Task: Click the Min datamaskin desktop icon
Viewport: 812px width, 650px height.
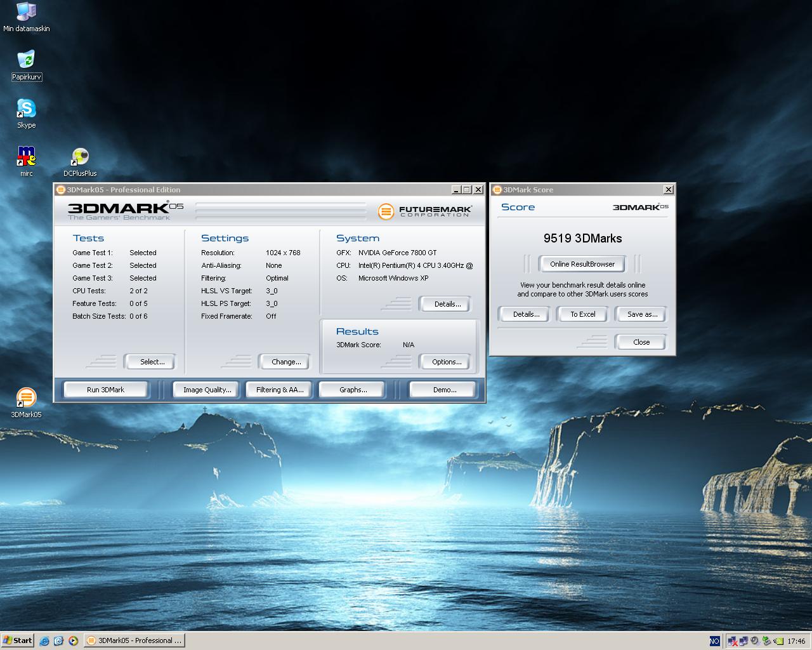Action: [x=26, y=13]
